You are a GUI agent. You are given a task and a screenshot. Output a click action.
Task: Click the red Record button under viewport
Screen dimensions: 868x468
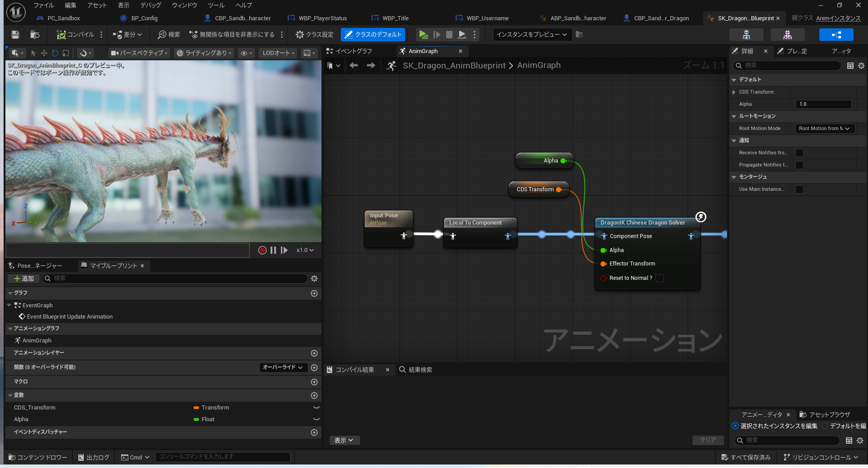coord(262,250)
